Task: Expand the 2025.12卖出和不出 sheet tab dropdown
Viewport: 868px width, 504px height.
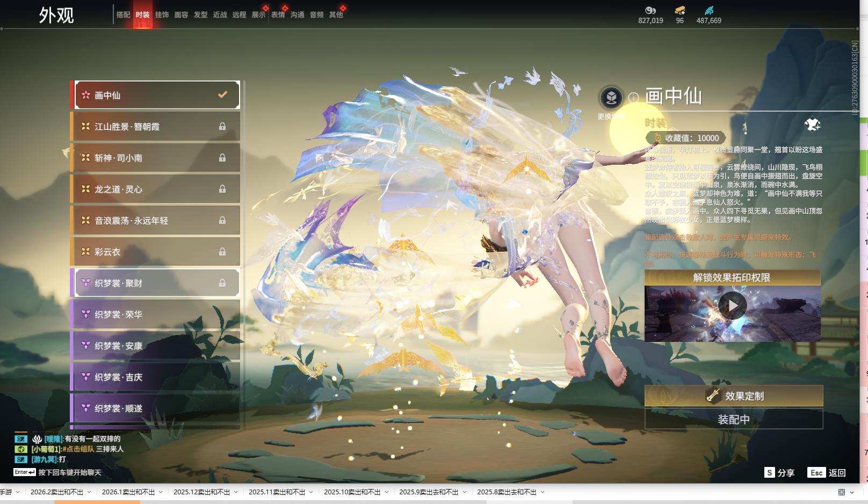Action: (x=235, y=492)
